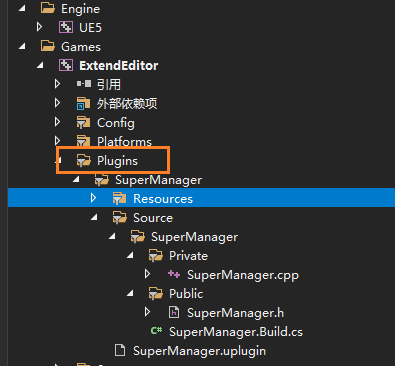Click the 外部依赖项 external dependencies icon
The width and height of the screenshot is (395, 366).
pyautogui.click(x=83, y=103)
